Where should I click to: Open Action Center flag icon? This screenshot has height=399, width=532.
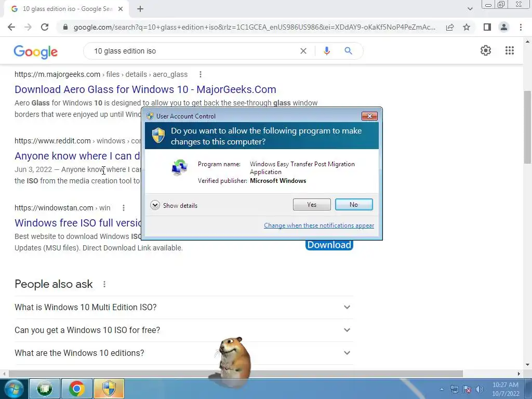[467, 389]
